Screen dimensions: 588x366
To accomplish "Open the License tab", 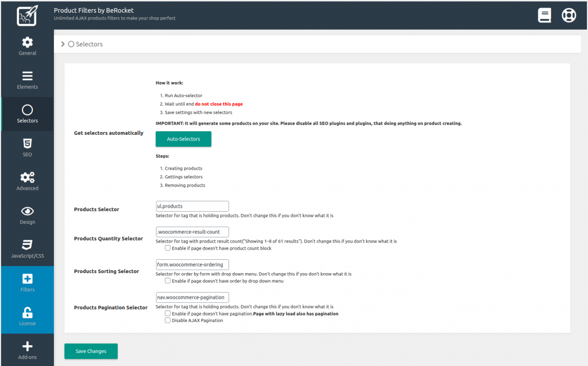I will (27, 317).
